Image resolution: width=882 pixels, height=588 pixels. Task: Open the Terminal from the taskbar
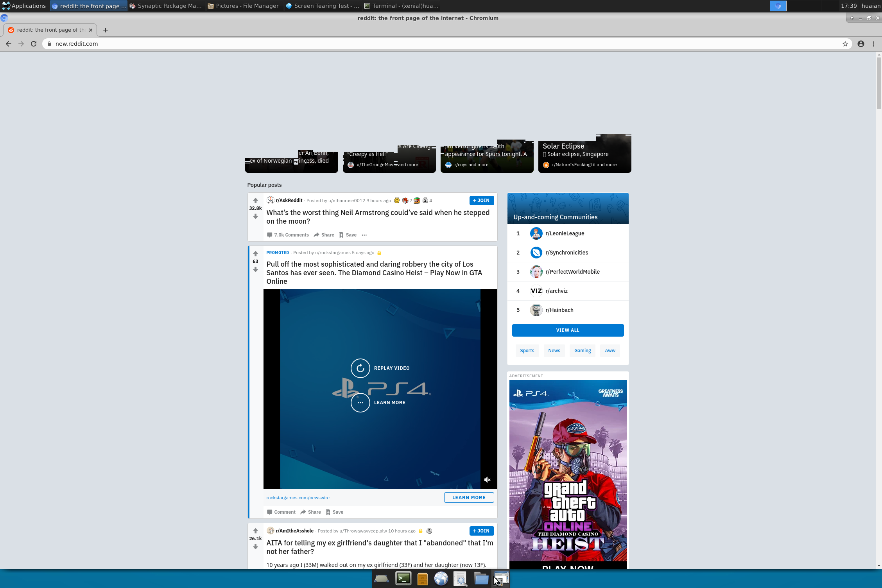tap(403, 578)
